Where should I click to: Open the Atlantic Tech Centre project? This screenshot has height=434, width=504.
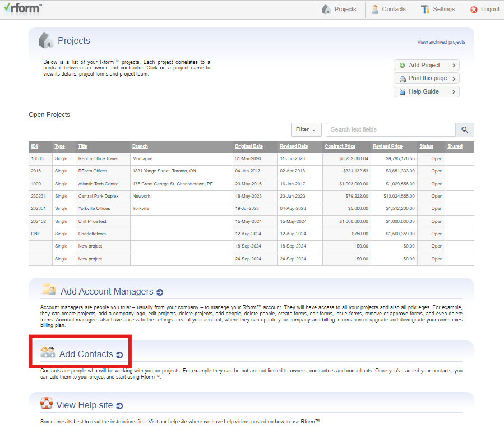click(98, 184)
